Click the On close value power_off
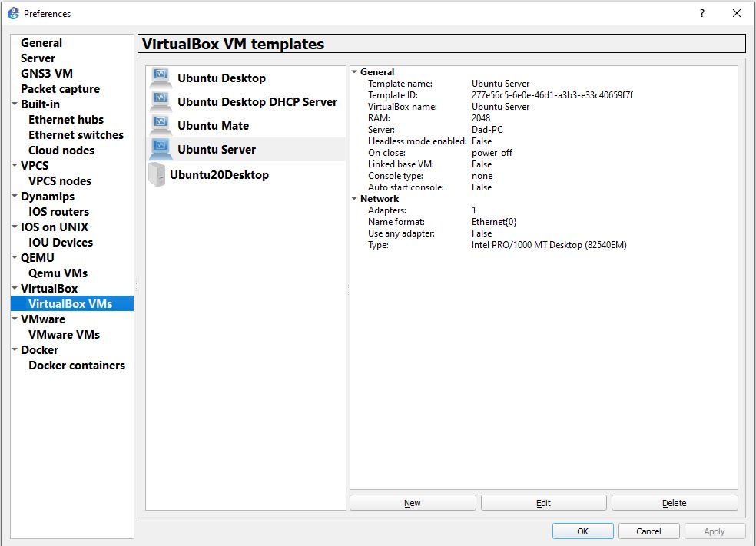The image size is (756, 546). (492, 153)
